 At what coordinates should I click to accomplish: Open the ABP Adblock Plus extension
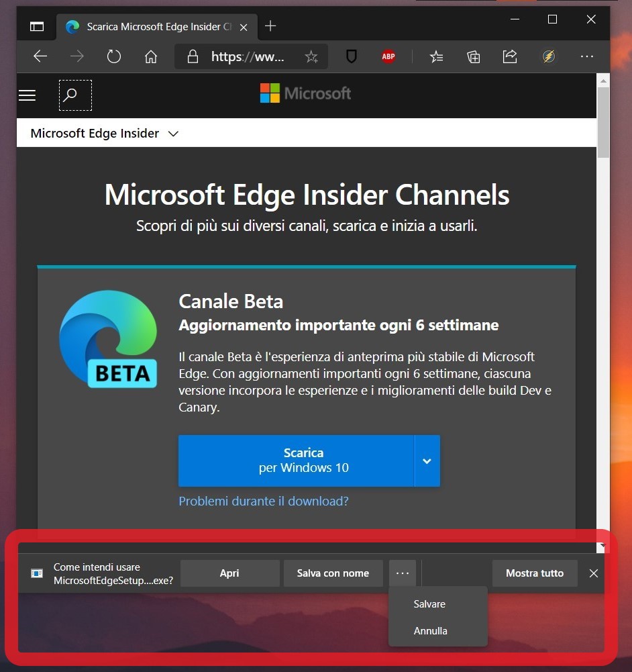point(388,56)
